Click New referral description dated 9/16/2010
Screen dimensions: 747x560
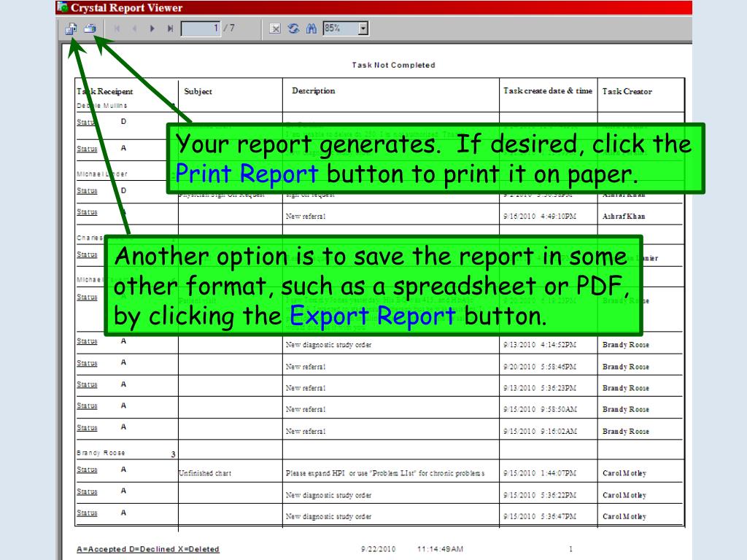306,216
